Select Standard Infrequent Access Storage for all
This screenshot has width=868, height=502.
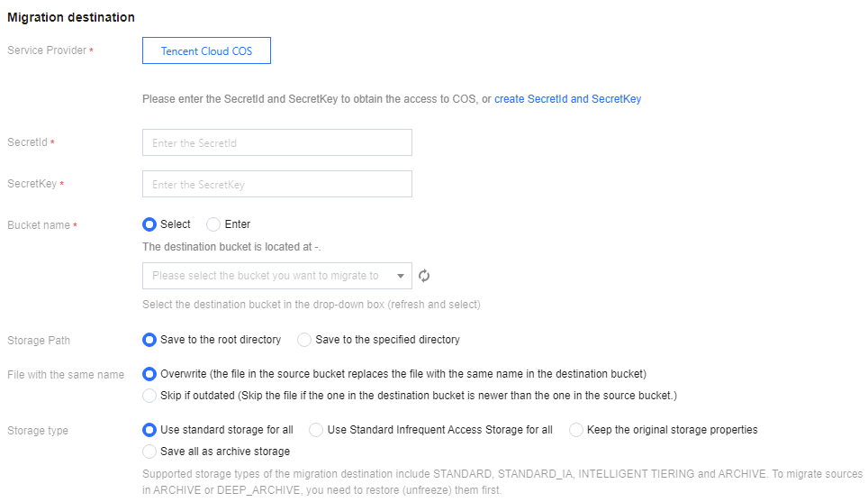click(316, 430)
